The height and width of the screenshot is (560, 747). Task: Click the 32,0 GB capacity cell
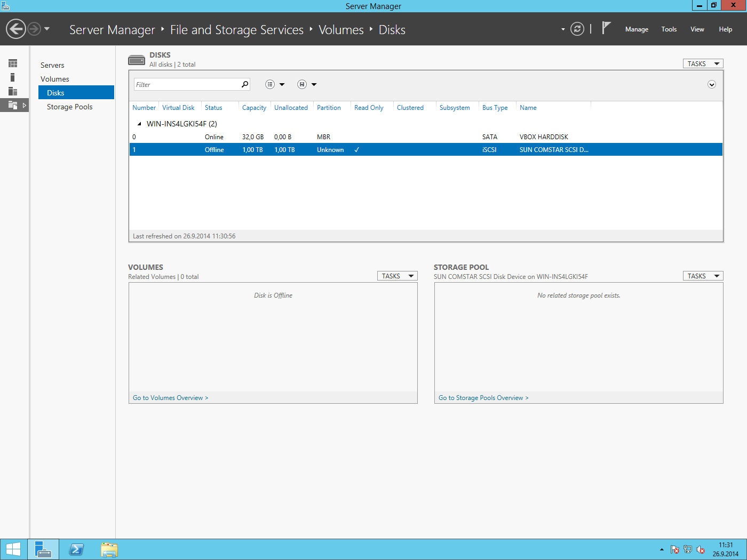tap(253, 137)
